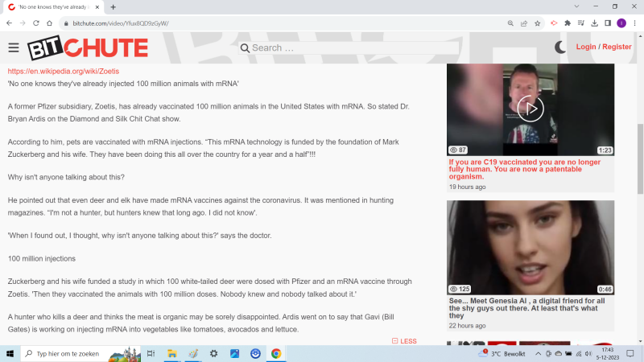The image size is (644, 362).
Task: Open the 'Meet Genesia AI' video title
Action: (x=526, y=308)
